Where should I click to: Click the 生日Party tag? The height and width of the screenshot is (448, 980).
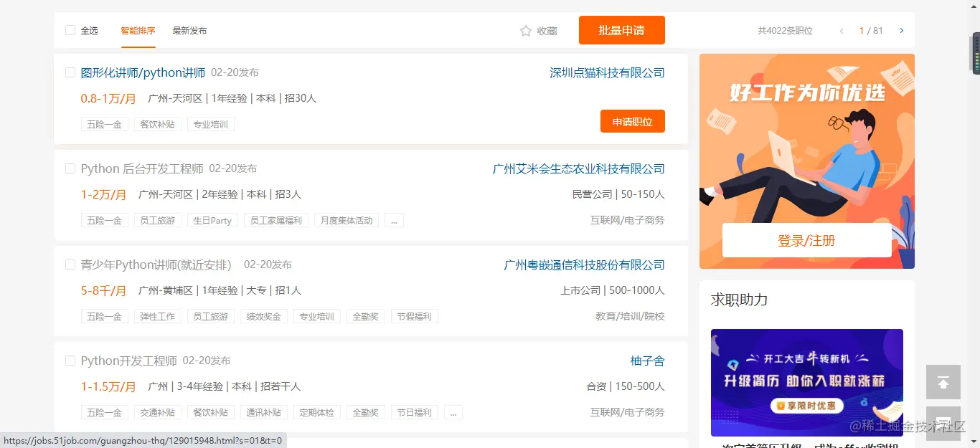[x=212, y=220]
